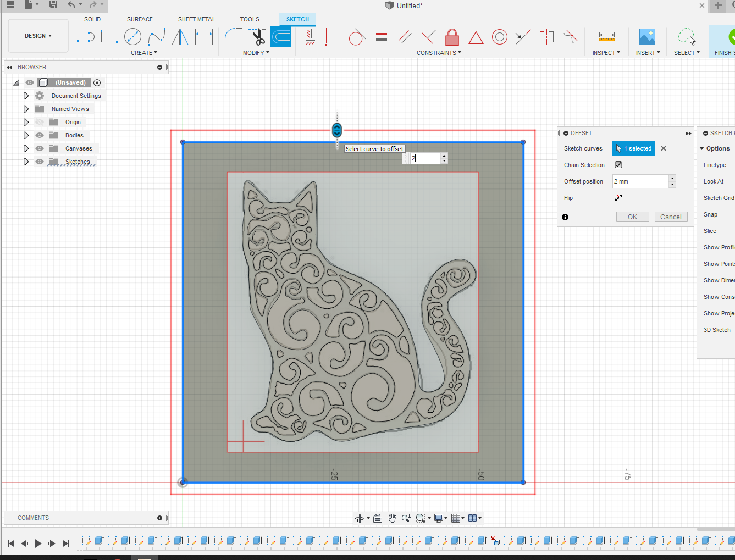Open the DESIGN workspace dropdown
The width and height of the screenshot is (735, 560).
(x=38, y=36)
